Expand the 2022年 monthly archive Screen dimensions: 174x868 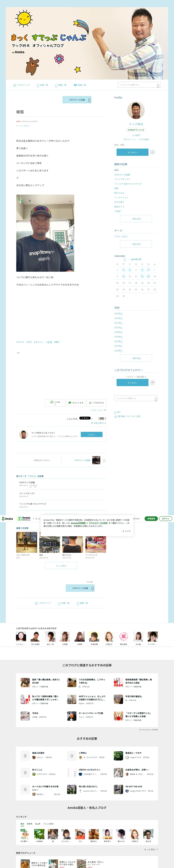tap(118, 323)
